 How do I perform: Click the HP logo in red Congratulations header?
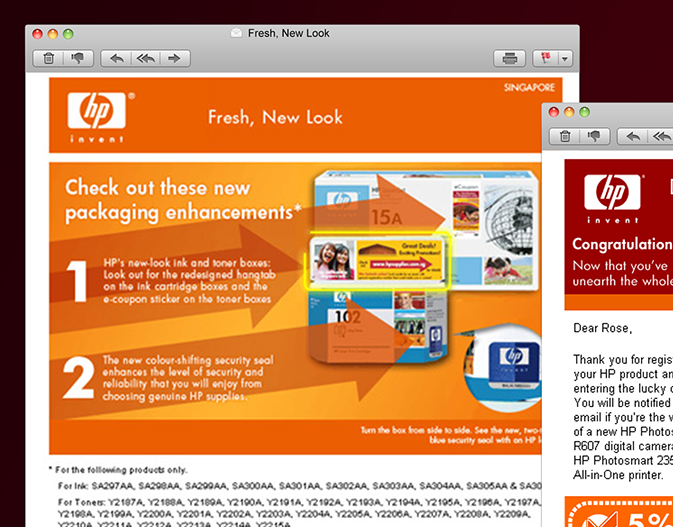tap(612, 198)
